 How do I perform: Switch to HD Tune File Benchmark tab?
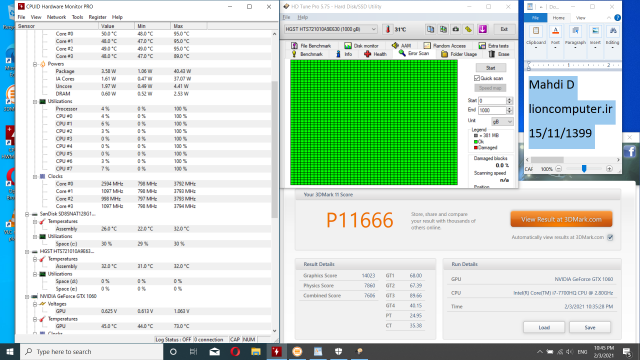311,46
